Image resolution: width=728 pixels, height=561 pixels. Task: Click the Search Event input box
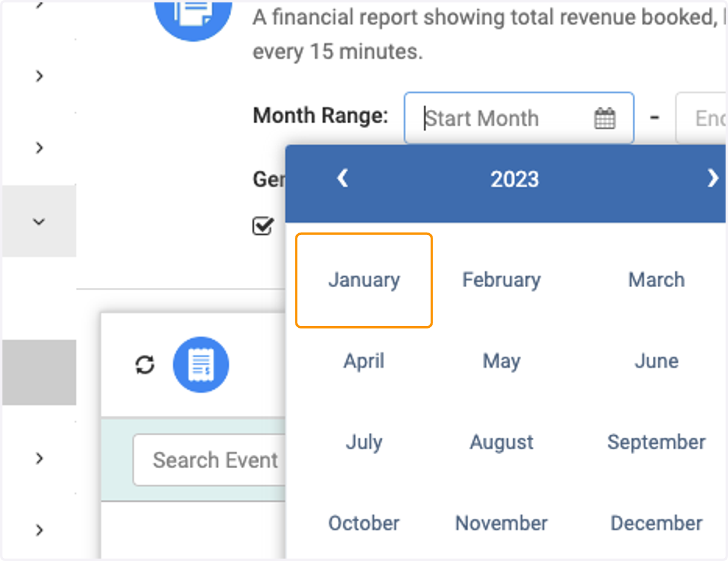click(x=209, y=460)
